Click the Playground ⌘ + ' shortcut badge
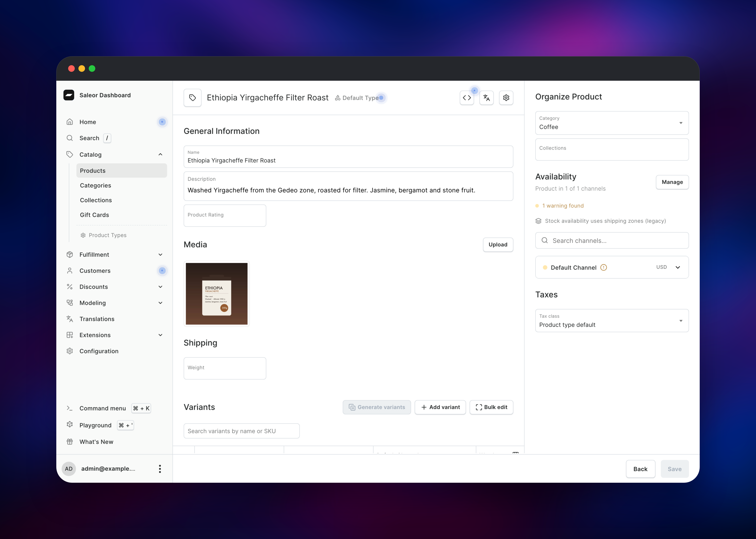 point(126,425)
